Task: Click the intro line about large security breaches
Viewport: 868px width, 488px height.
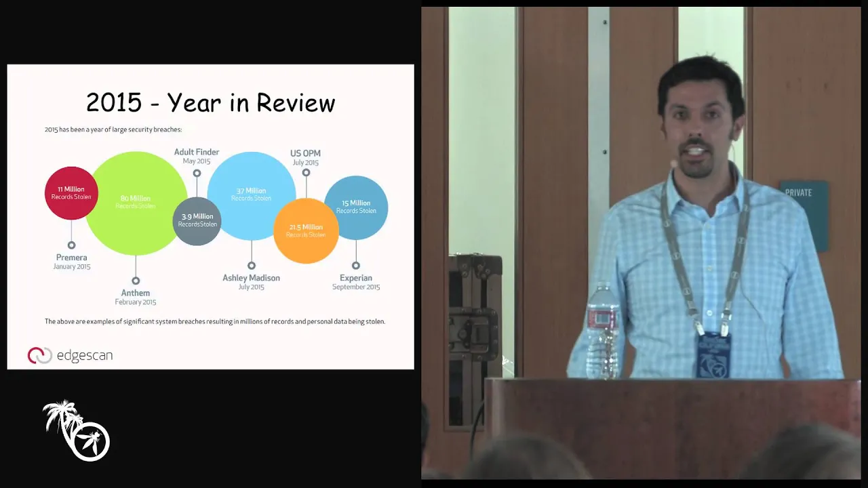Action: (x=113, y=129)
